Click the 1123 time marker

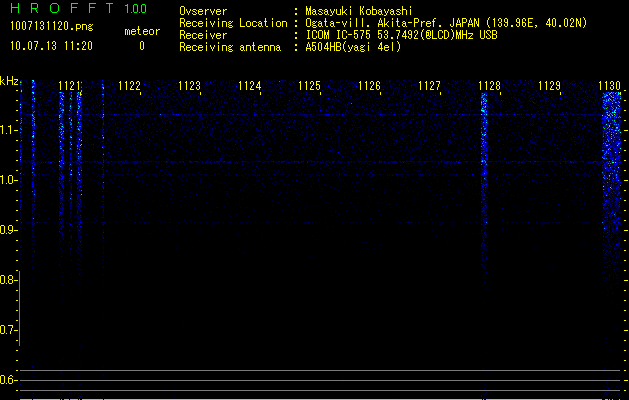(x=189, y=86)
